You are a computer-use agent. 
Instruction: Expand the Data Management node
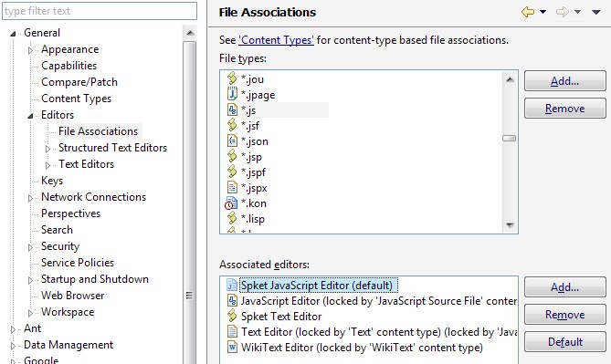pos(13,346)
